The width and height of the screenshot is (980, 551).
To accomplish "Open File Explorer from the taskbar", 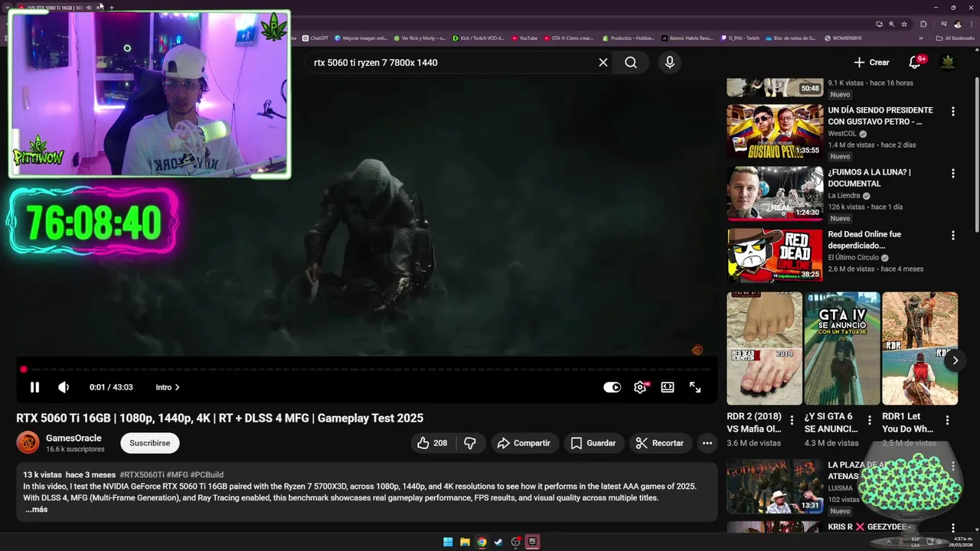I will coord(465,542).
